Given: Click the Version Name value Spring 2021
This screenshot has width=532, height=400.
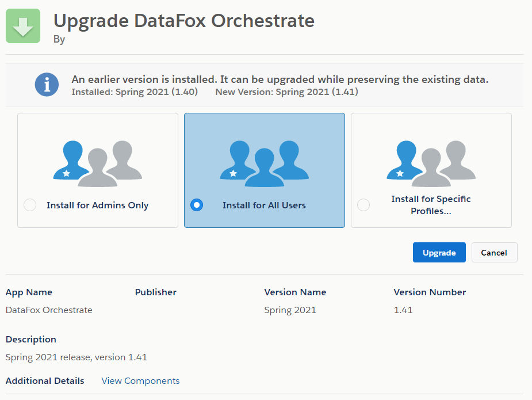Looking at the screenshot, I should click(290, 310).
